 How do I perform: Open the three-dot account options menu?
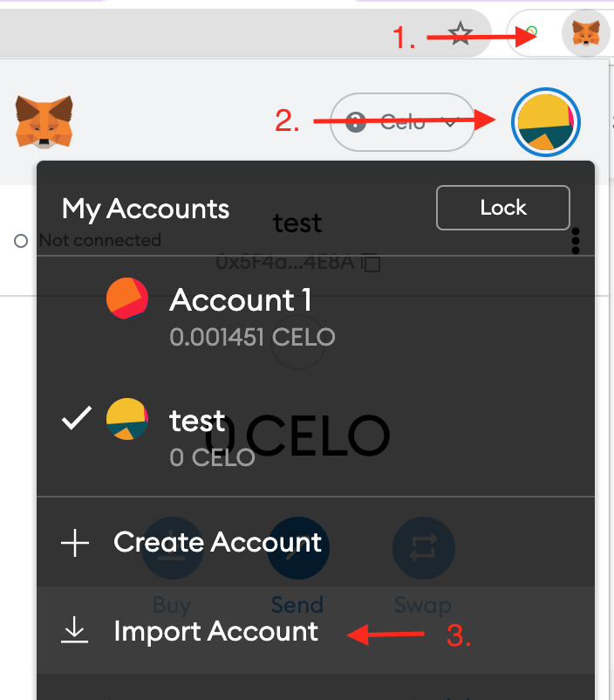click(575, 242)
